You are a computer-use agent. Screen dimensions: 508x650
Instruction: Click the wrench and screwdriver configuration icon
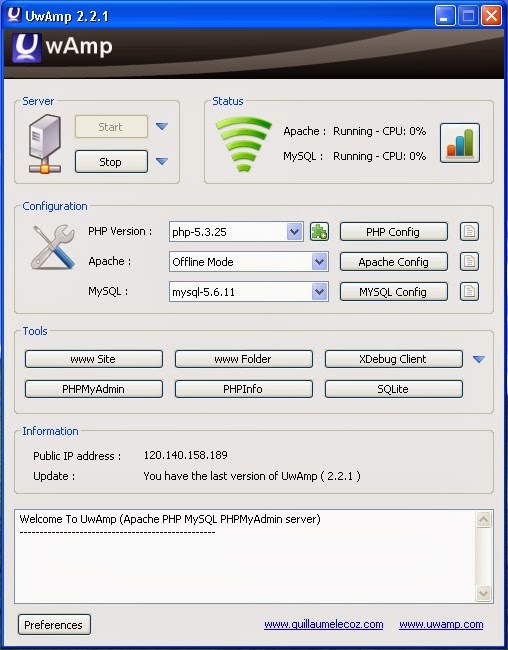53,247
